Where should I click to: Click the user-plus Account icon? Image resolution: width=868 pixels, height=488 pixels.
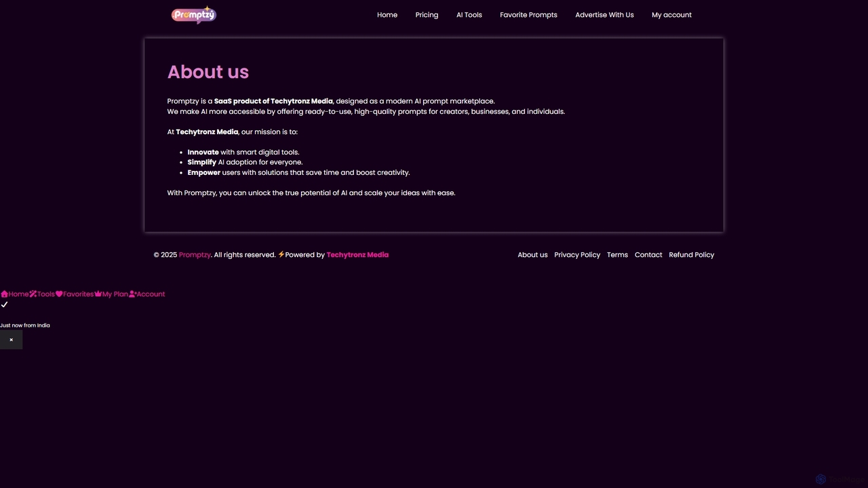pos(133,294)
